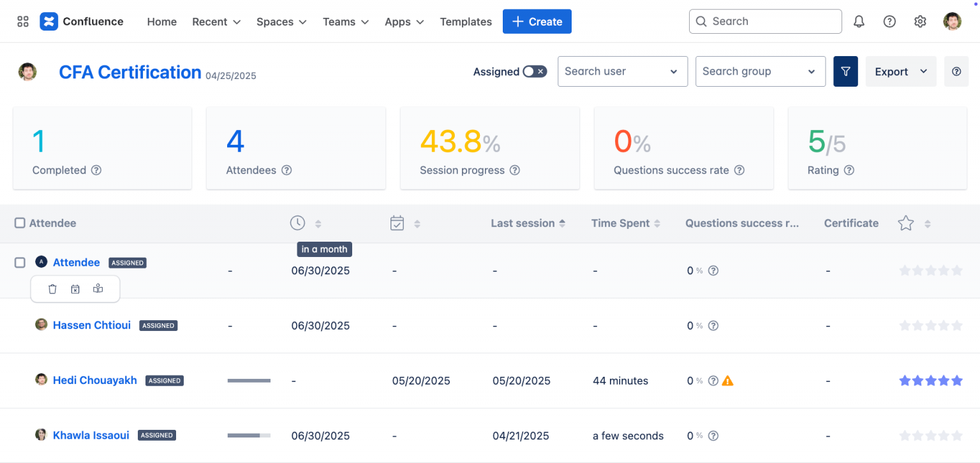Click the blue Create button
Viewport: 980px width, 463px height.
click(537, 21)
